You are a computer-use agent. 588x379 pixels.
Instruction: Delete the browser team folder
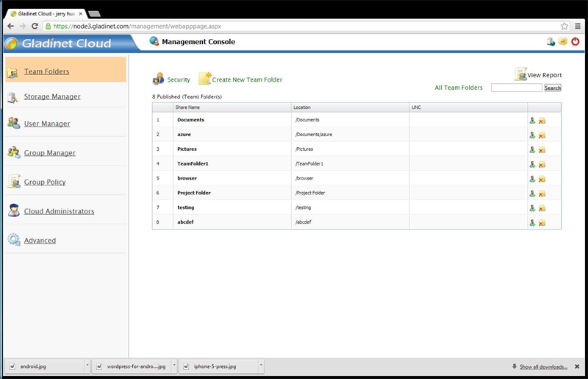pos(542,179)
